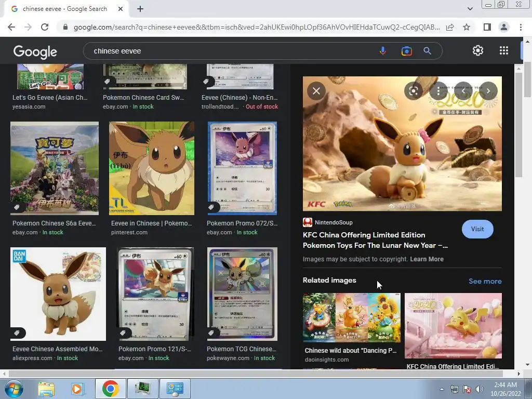Open Google quick settings gear
This screenshot has width=532, height=399.
point(478,50)
